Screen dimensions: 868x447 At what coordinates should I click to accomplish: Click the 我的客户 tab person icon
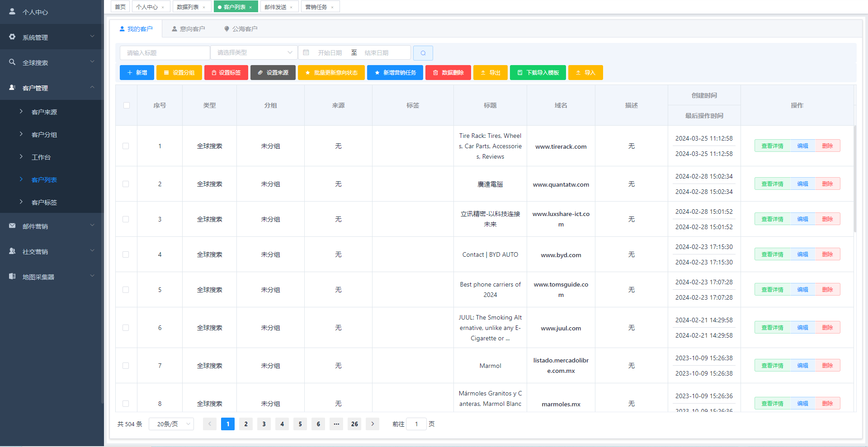pyautogui.click(x=122, y=29)
